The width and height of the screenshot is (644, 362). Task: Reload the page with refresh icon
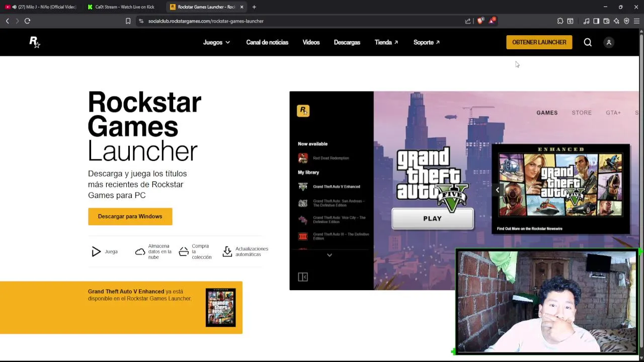click(x=27, y=21)
